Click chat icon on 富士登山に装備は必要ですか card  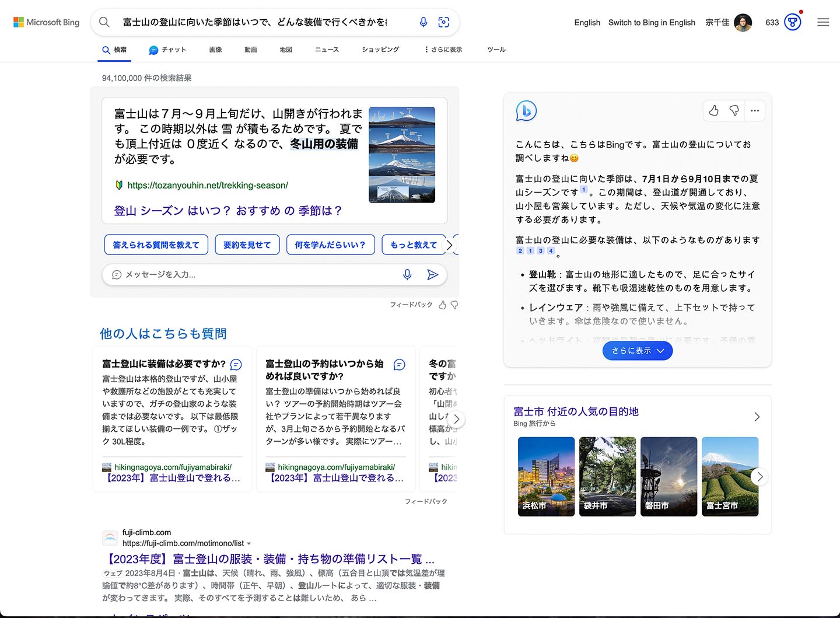(x=236, y=365)
